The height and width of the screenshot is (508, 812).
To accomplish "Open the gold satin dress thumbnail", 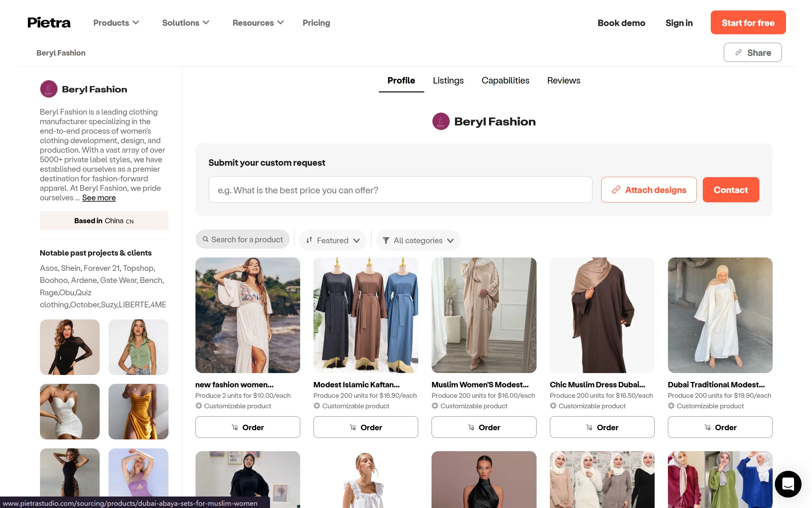I will point(138,411).
